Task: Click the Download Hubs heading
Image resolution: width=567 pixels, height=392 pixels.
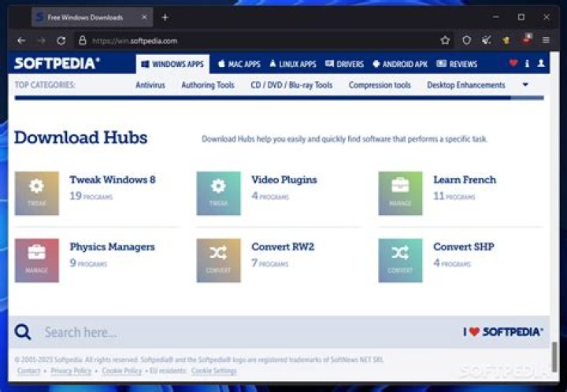Action: [80, 138]
